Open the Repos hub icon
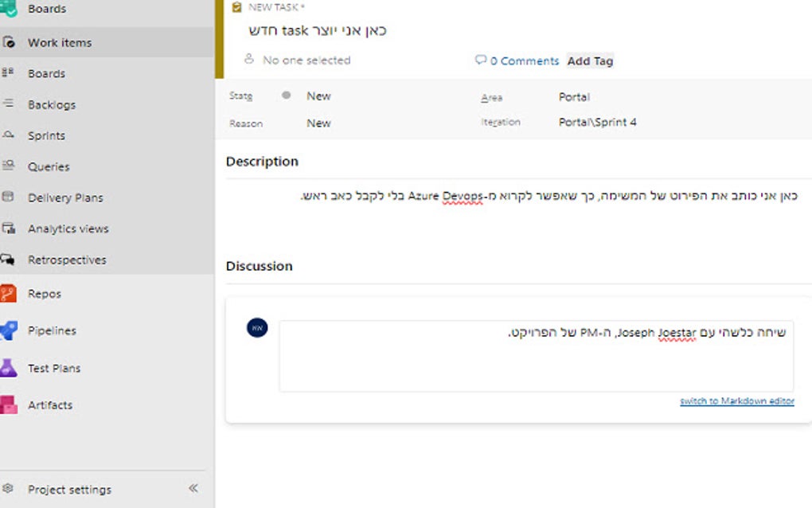The width and height of the screenshot is (812, 508). tap(9, 294)
